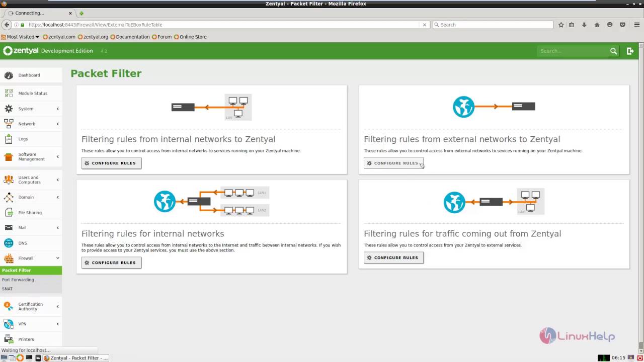The height and width of the screenshot is (362, 644).
Task: Open the Most Visited bookmarks dropdown
Action: tap(20, 37)
